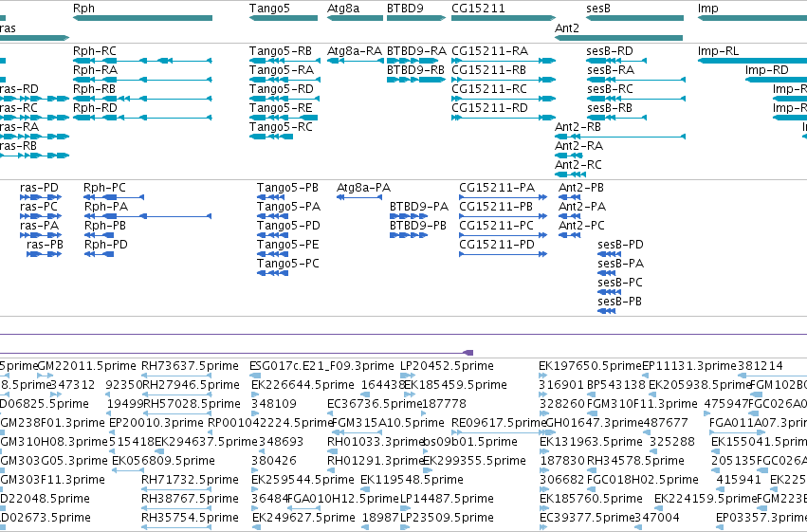Screen dimensions: 807x532
Task: Select the CG15211-RD transcript
Action: 504,118
